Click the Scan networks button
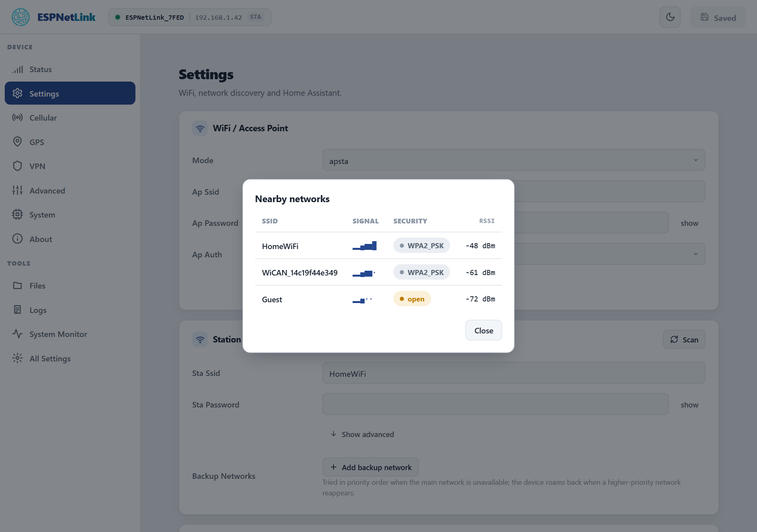 coord(684,339)
